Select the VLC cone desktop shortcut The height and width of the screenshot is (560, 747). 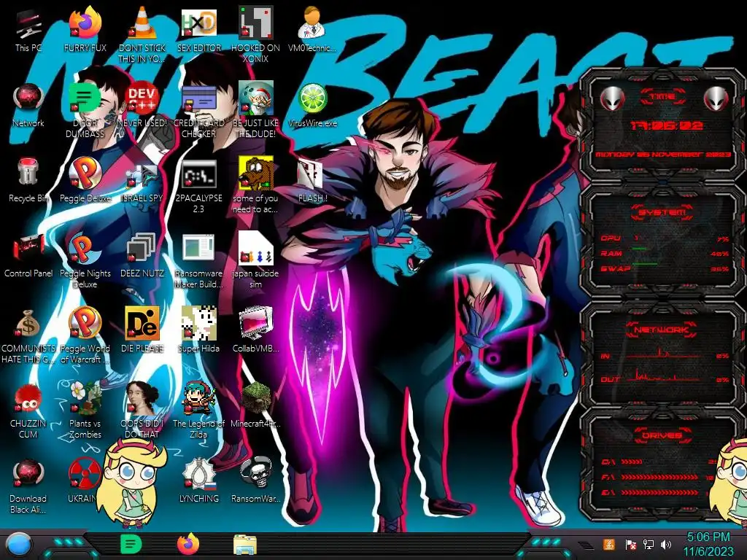tap(142, 23)
